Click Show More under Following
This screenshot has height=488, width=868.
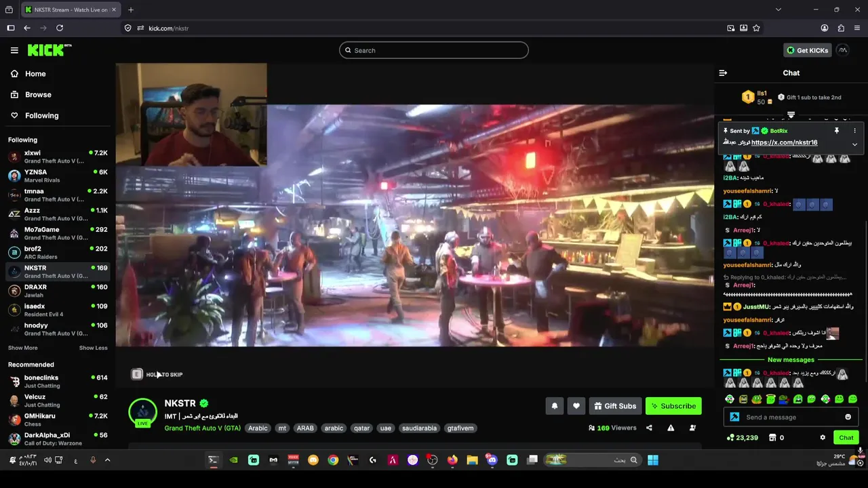[x=22, y=348]
